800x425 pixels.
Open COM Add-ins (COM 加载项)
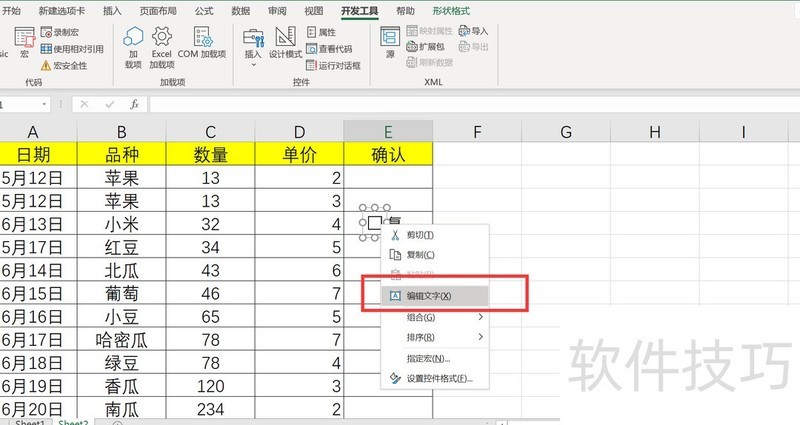[x=202, y=42]
